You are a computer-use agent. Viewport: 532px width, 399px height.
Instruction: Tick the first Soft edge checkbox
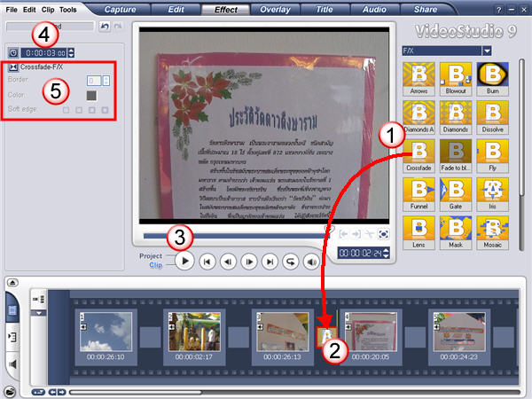click(x=66, y=110)
